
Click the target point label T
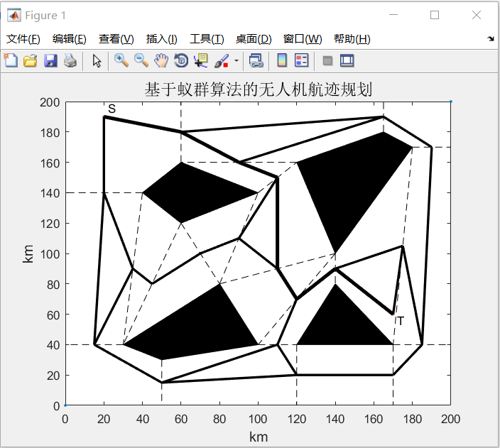coord(401,321)
